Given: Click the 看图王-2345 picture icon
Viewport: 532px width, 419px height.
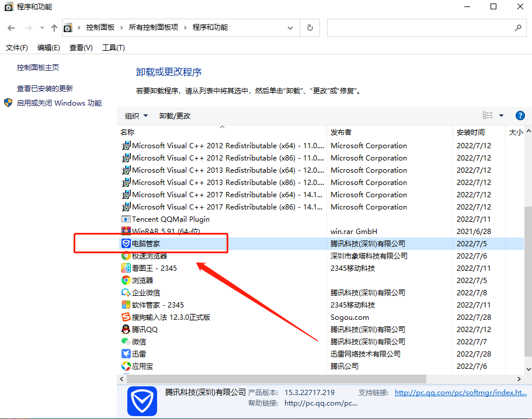Looking at the screenshot, I should pyautogui.click(x=126, y=268).
